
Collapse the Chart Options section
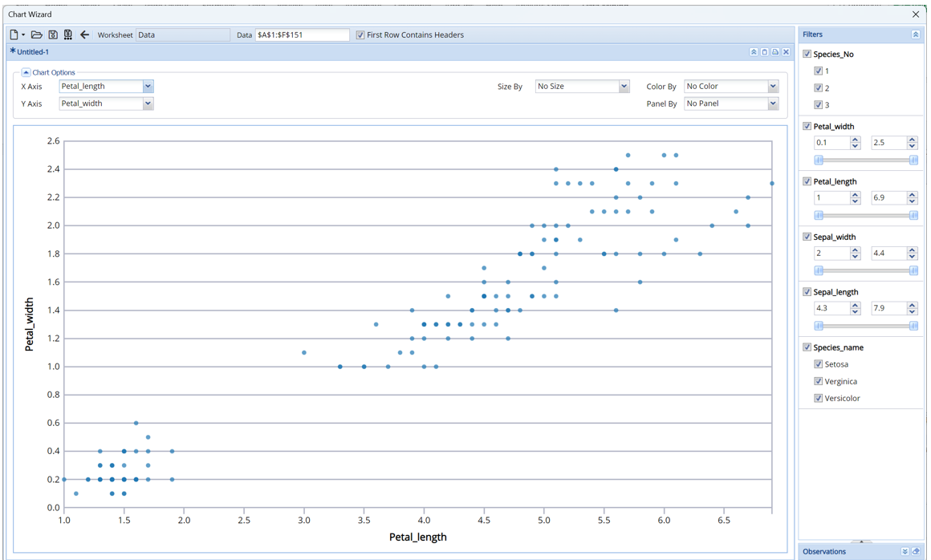[x=26, y=72]
